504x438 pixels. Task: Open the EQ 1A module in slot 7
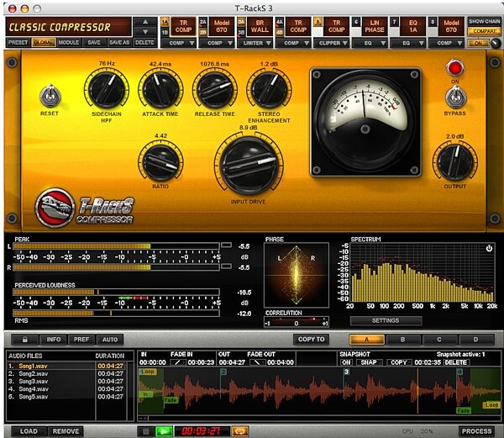click(x=413, y=26)
